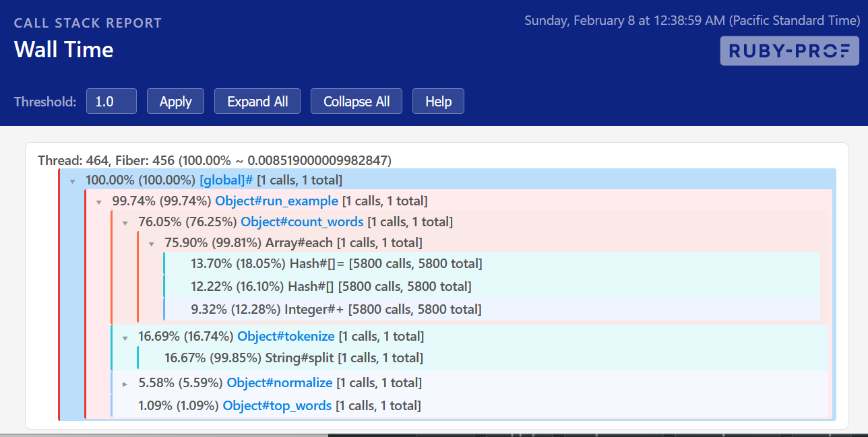Collapse the [global]# root node
868x437 pixels.
tap(72, 180)
